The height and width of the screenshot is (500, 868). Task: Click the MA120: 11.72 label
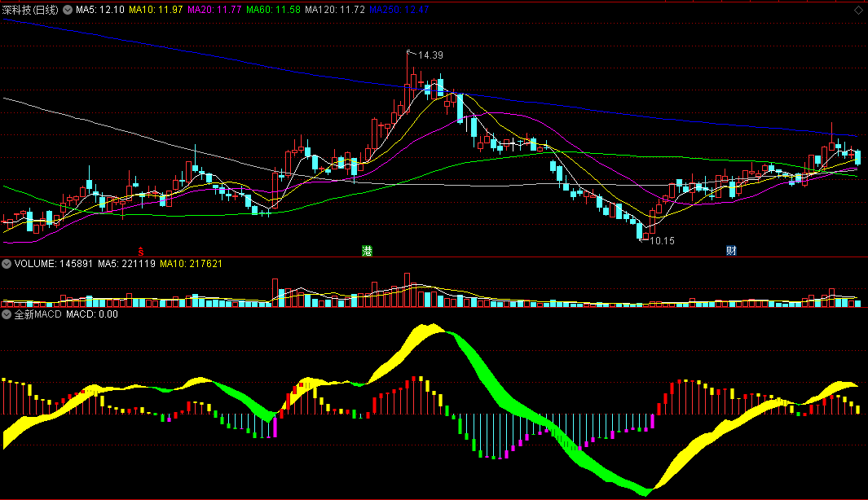click(335, 10)
